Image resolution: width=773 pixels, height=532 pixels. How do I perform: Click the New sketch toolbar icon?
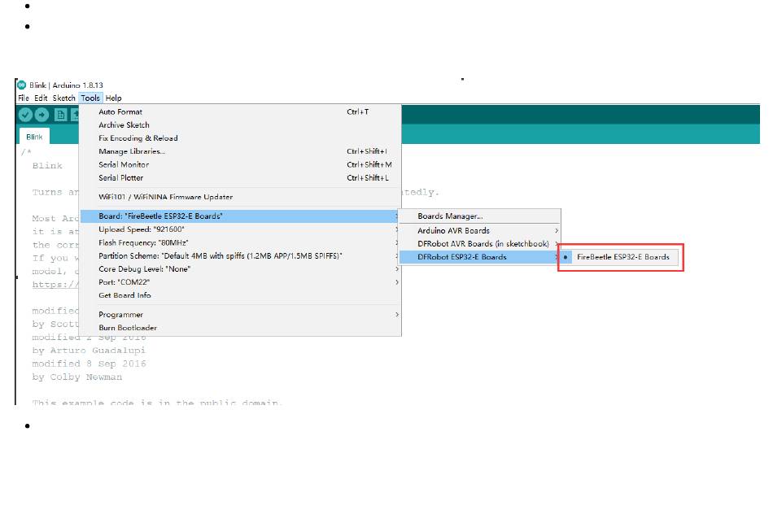61,115
